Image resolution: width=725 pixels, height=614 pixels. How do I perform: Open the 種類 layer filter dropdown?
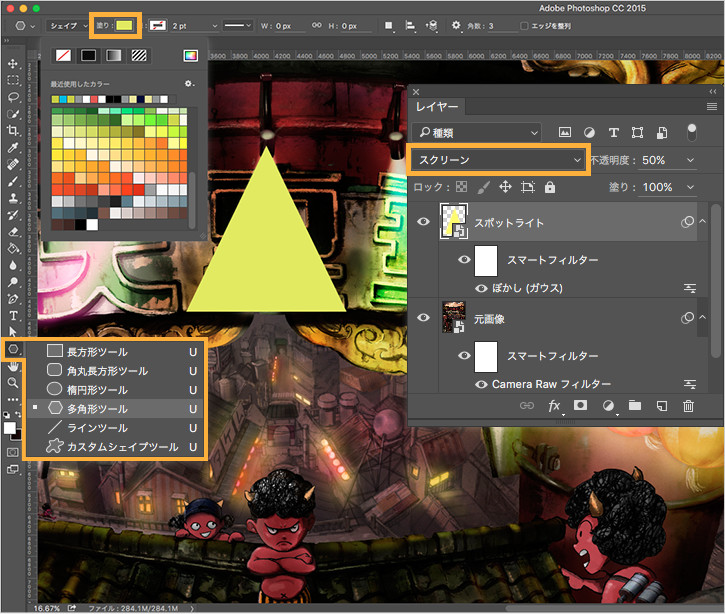click(476, 133)
